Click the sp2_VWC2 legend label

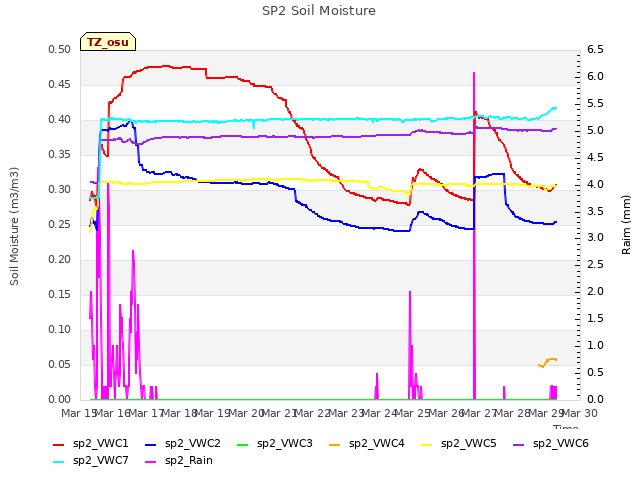193,443
